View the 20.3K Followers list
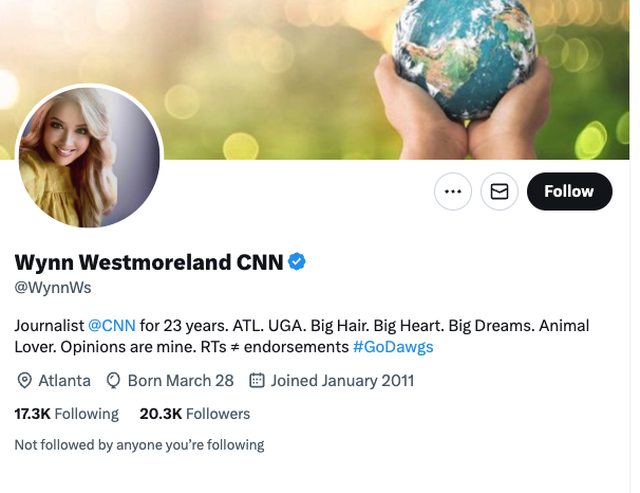This screenshot has width=640, height=493. pyautogui.click(x=195, y=413)
